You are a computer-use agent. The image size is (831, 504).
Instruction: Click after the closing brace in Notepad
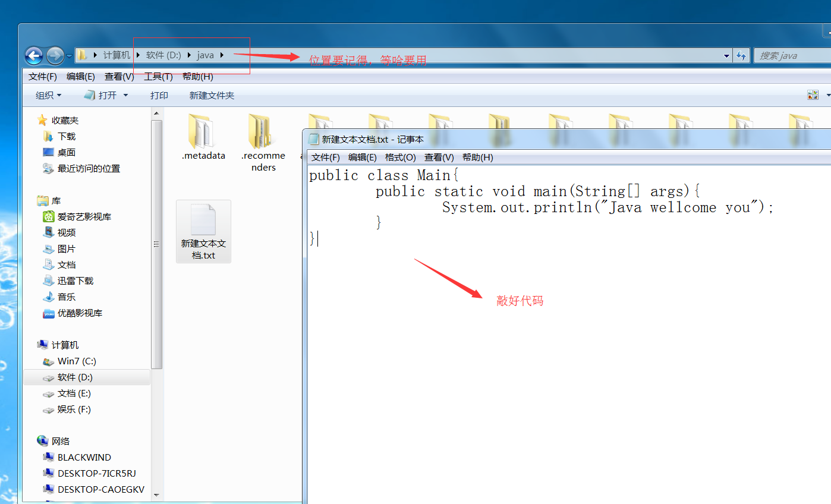(x=319, y=238)
